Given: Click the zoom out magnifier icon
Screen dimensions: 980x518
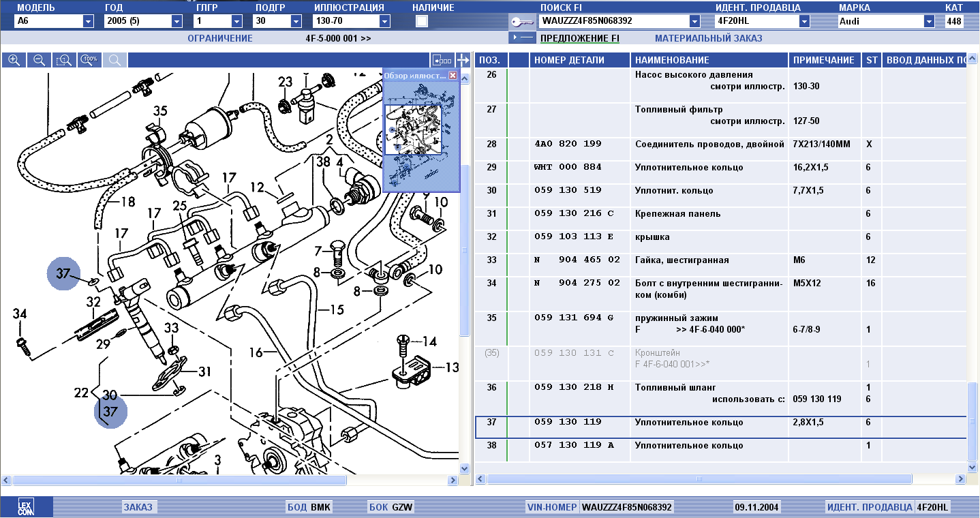Looking at the screenshot, I should (x=39, y=60).
